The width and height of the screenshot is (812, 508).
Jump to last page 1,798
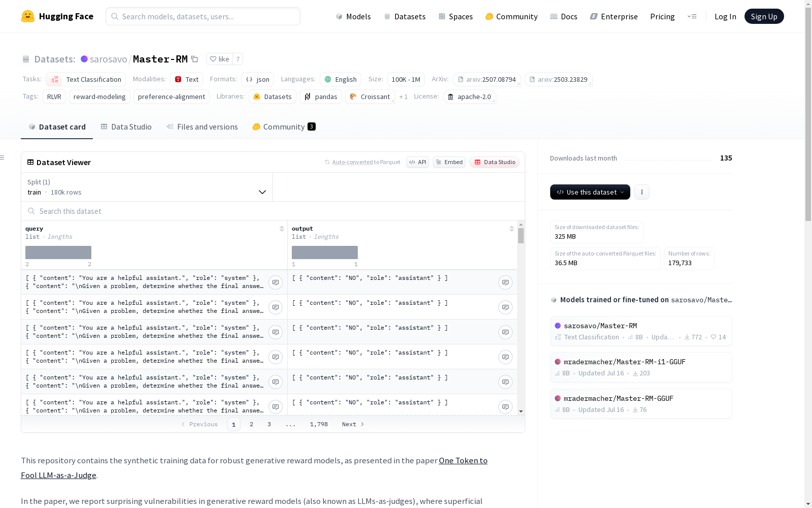tap(319, 424)
